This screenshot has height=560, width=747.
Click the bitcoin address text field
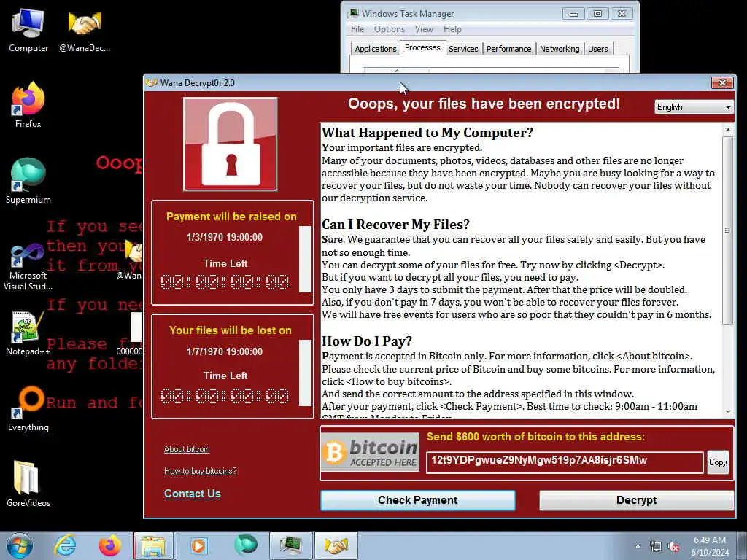tap(565, 462)
